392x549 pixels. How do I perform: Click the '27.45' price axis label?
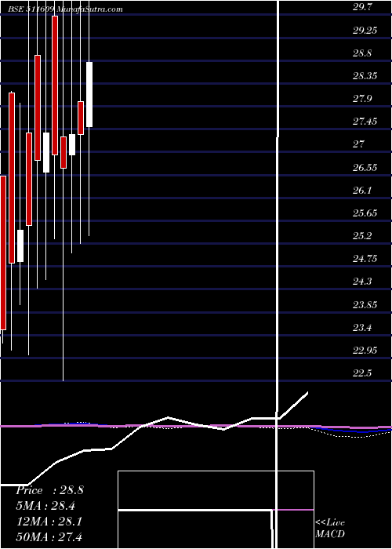click(365, 122)
